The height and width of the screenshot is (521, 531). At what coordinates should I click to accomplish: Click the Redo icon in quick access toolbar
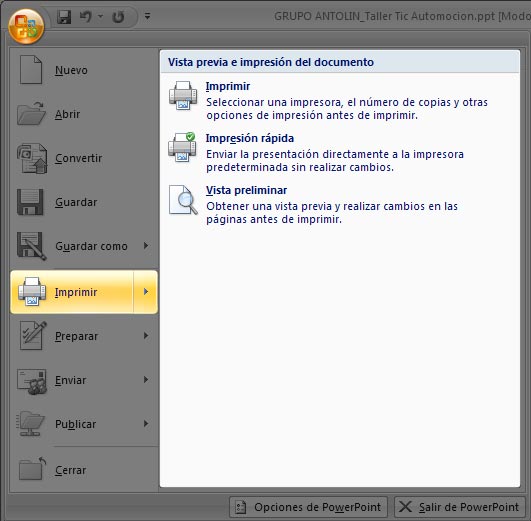[118, 17]
